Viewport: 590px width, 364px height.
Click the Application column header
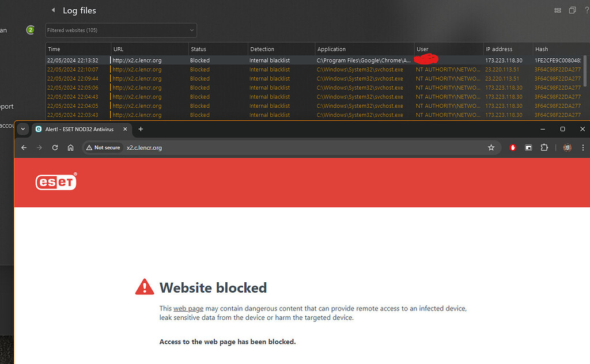pos(364,50)
